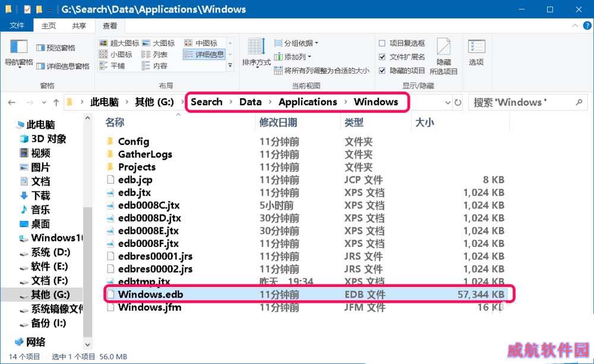
Task: Select the 超大图标 layout icon
Action: 103,43
